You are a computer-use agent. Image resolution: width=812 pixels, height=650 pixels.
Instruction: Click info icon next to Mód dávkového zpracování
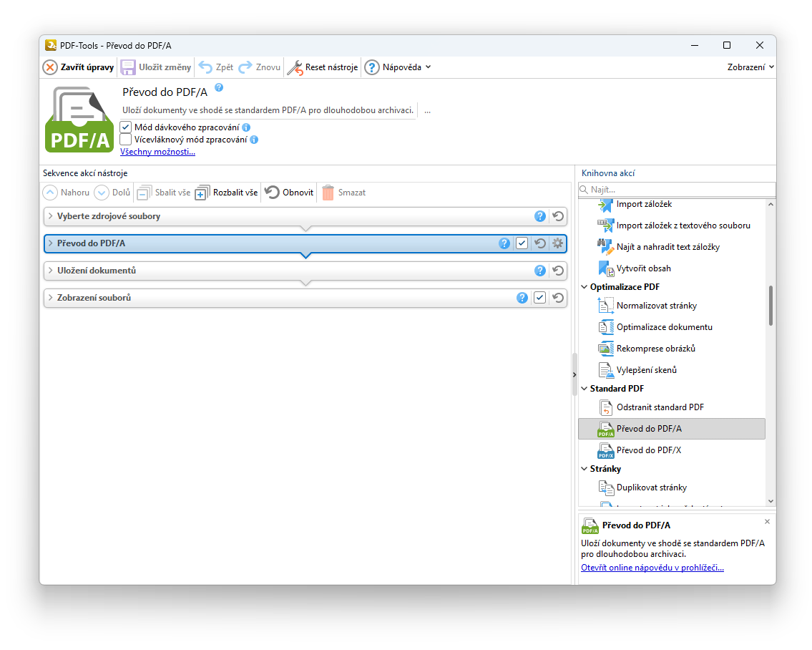click(x=246, y=127)
